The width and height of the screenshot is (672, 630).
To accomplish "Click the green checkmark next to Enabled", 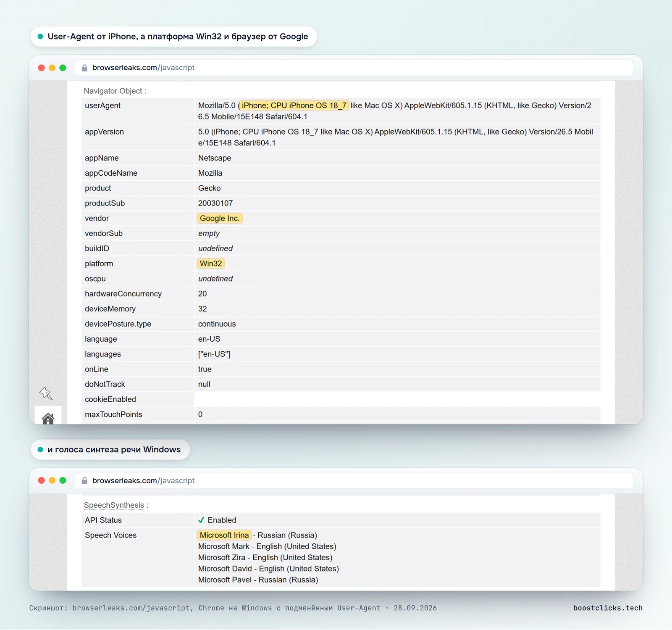I will (x=201, y=520).
